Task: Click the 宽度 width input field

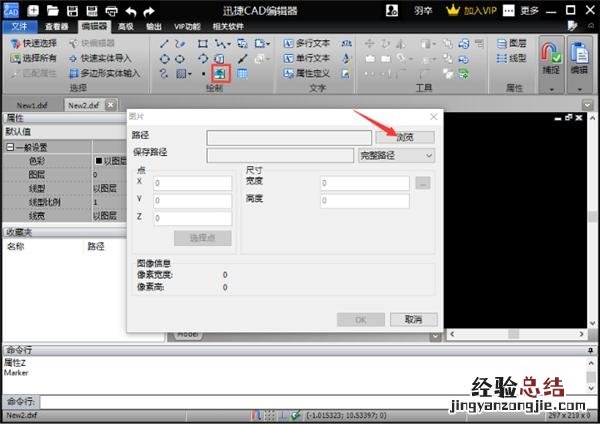Action: tap(364, 183)
